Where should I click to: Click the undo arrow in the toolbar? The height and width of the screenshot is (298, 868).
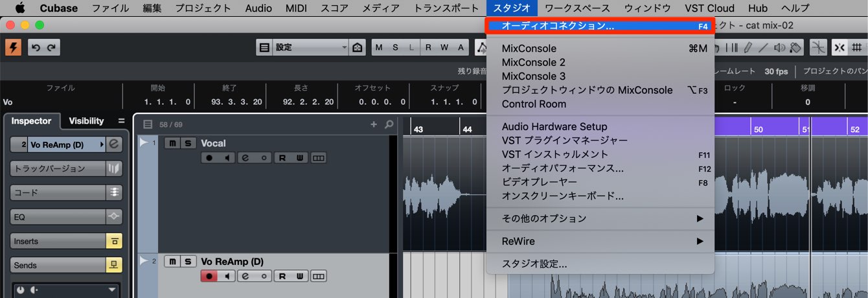coord(36,47)
